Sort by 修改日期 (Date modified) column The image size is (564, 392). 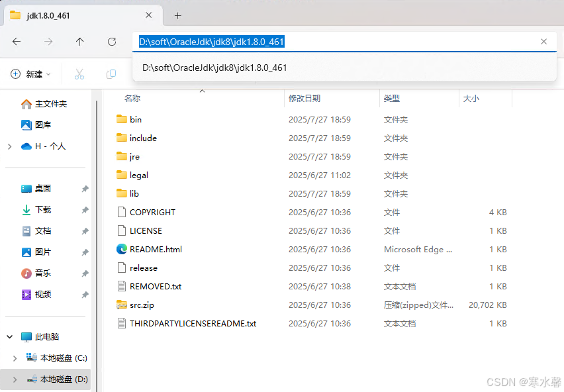(x=305, y=98)
